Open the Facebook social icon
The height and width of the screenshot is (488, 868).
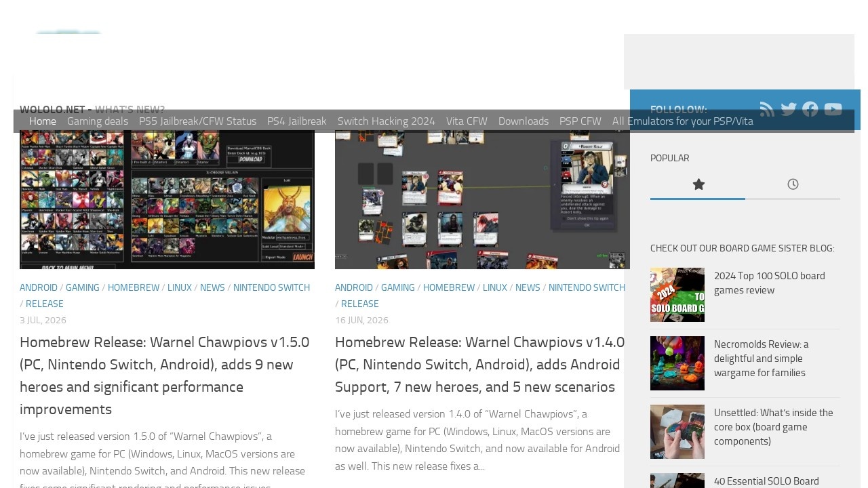click(x=810, y=109)
